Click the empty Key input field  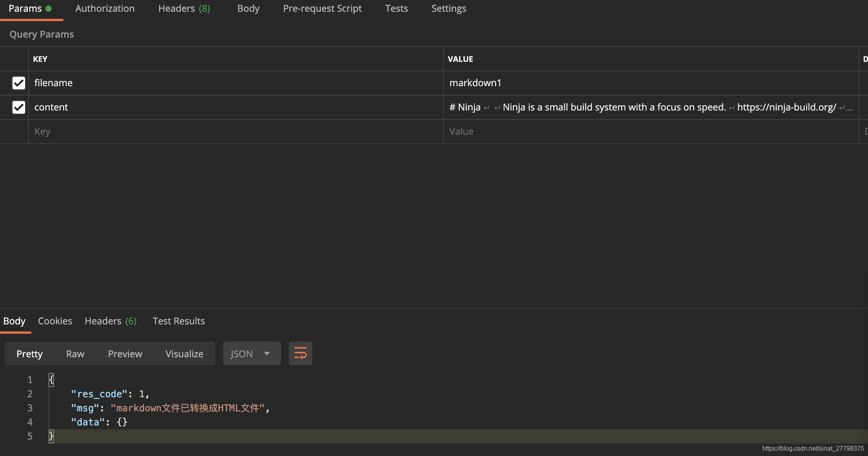click(235, 132)
